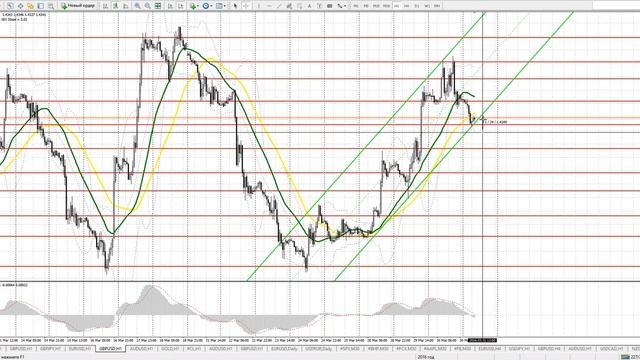Open the chart Templates dropdown
Viewport: 640px width, 360px height.
(220, 6)
